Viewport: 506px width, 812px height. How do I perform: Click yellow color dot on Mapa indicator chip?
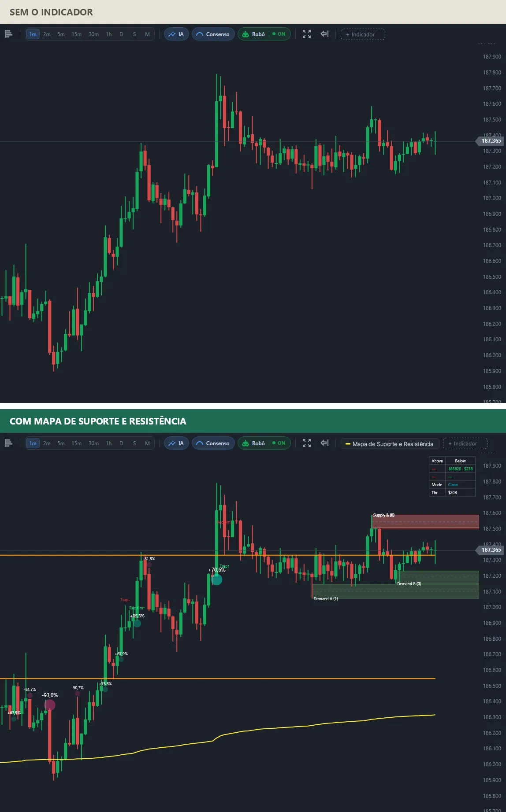(x=348, y=444)
